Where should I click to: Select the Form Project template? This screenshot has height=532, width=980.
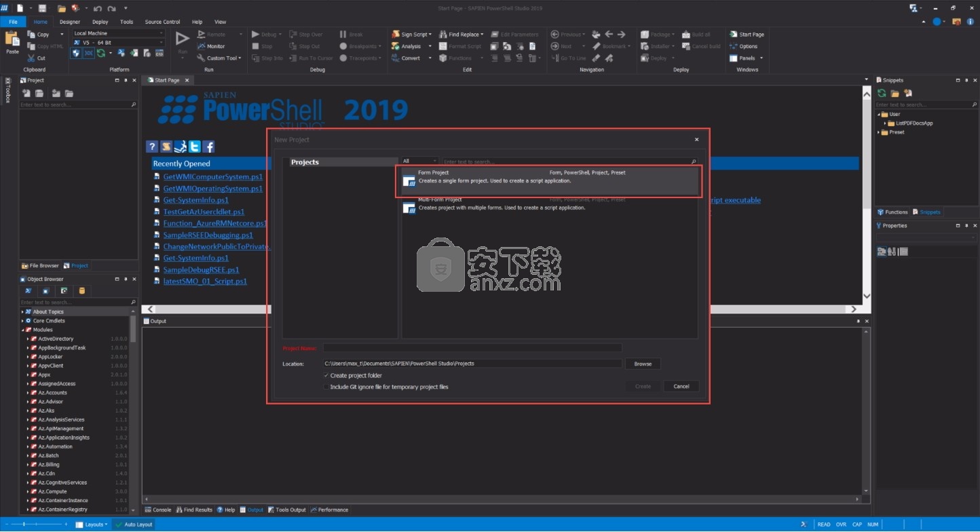coord(550,181)
